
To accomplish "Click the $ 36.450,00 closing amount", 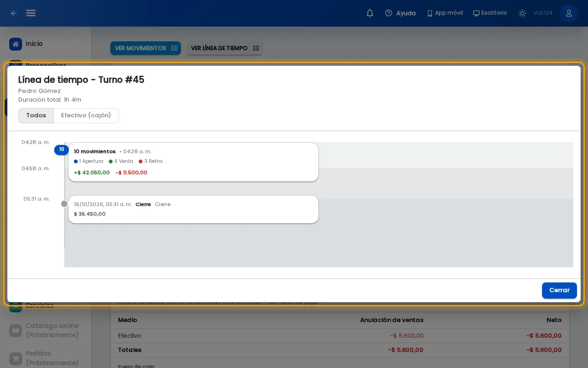I will (x=90, y=214).
